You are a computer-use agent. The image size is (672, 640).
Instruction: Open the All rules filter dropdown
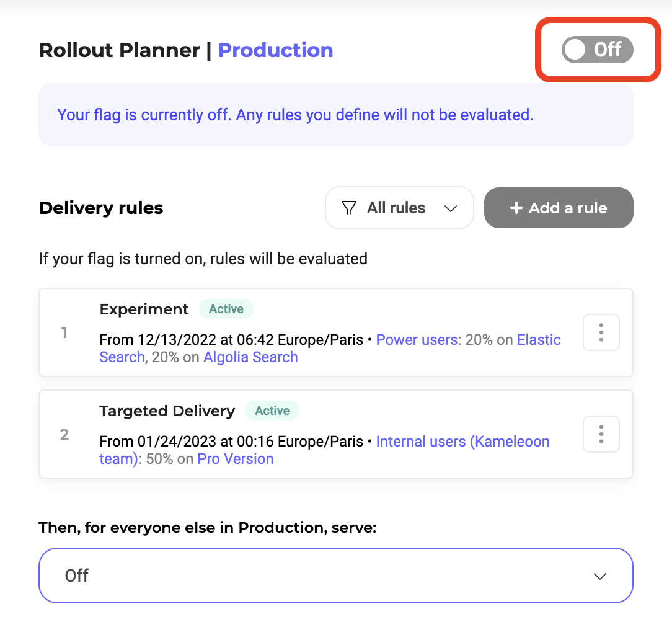[x=399, y=208]
